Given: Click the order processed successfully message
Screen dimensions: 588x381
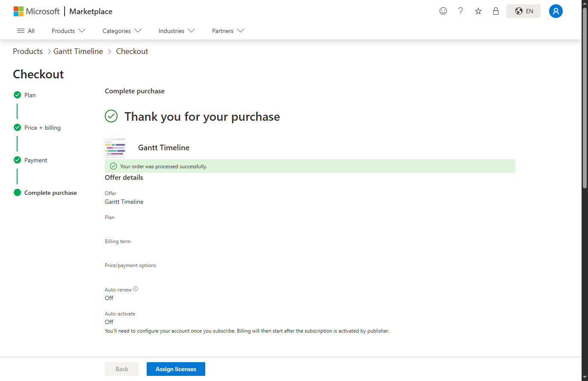Looking at the screenshot, I should pyautogui.click(x=310, y=166).
